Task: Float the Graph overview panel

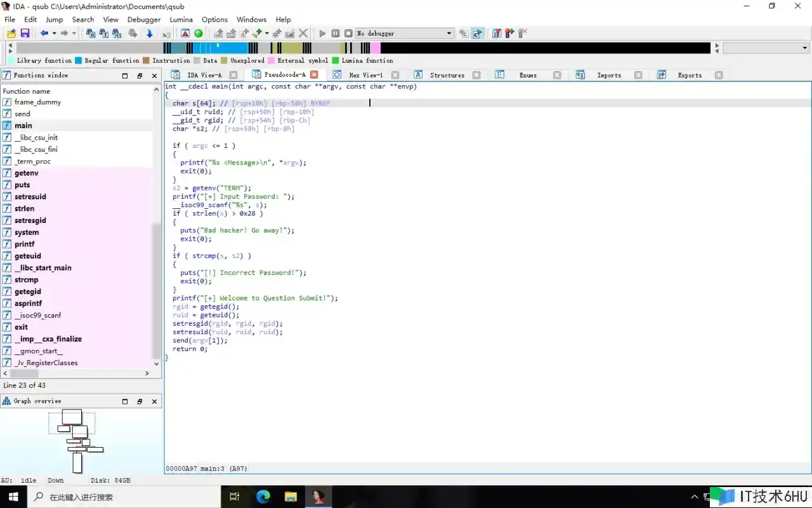Action: pos(140,401)
